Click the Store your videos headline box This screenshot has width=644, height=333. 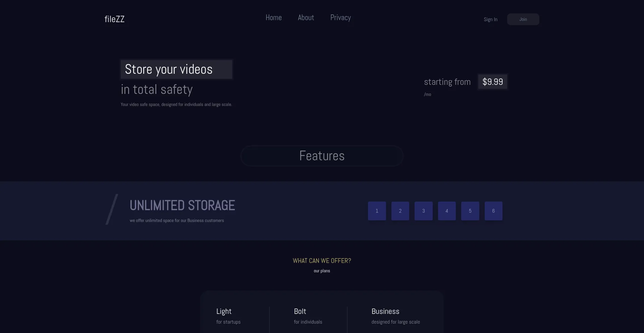click(176, 69)
